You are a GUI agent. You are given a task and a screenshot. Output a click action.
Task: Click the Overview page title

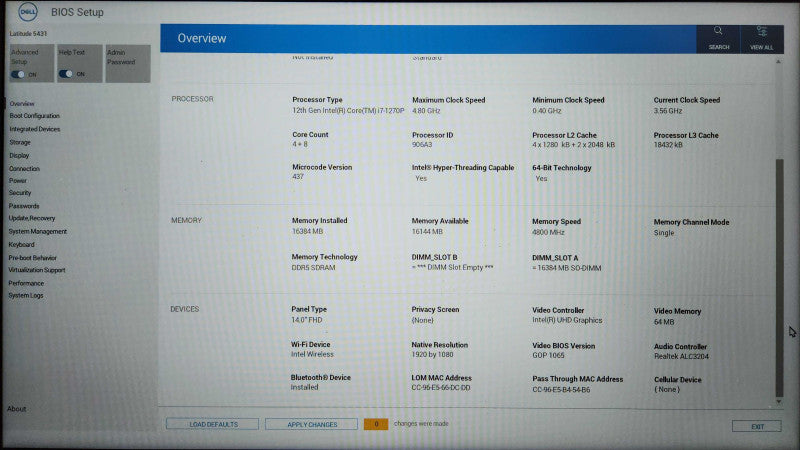pos(202,38)
